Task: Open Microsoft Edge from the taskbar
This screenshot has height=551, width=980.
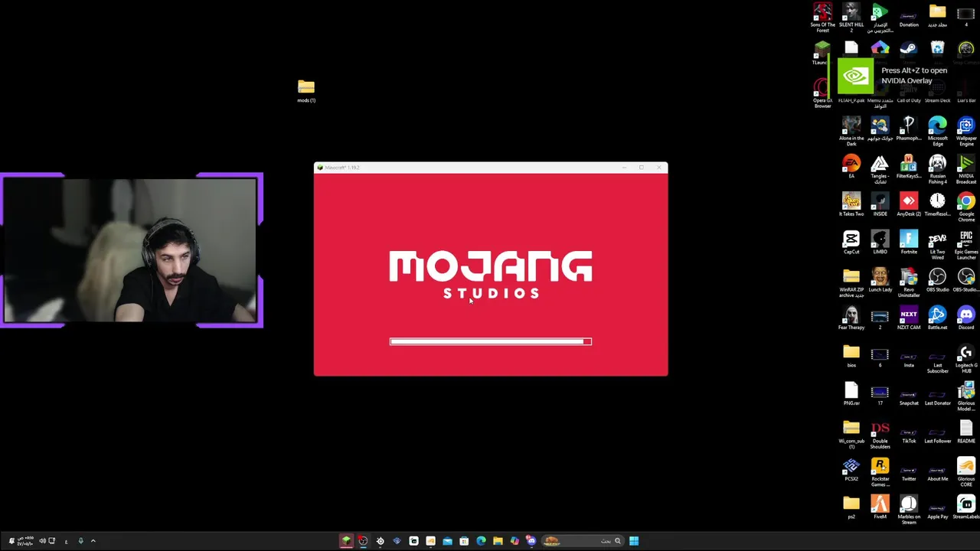Action: click(481, 541)
